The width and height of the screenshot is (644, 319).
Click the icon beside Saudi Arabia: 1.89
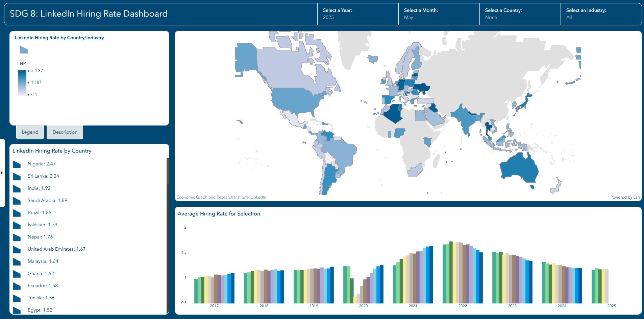(x=17, y=201)
